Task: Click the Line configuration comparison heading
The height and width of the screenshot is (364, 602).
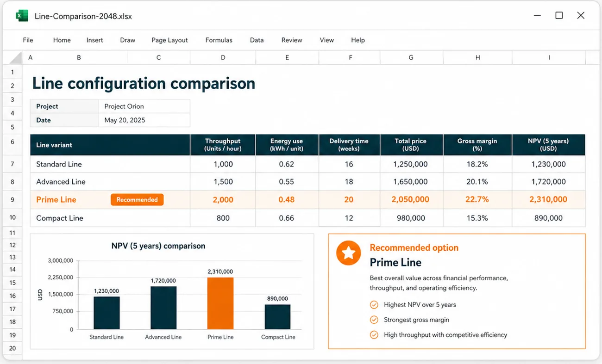Action: coord(144,83)
